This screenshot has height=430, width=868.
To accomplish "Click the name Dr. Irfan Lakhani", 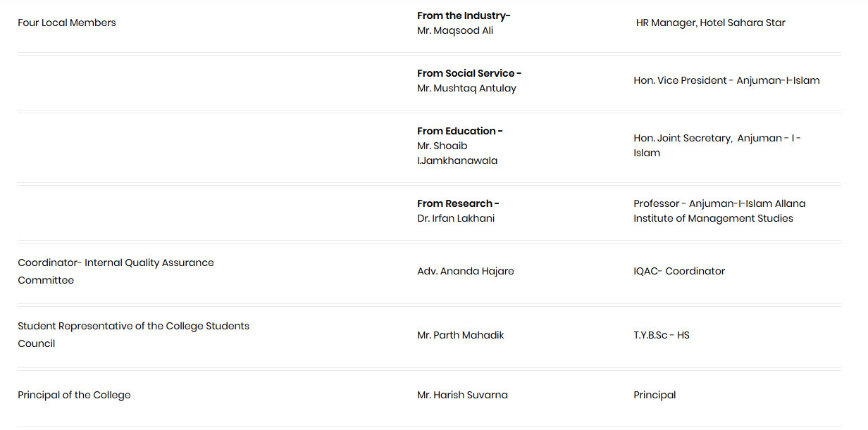I will (456, 218).
